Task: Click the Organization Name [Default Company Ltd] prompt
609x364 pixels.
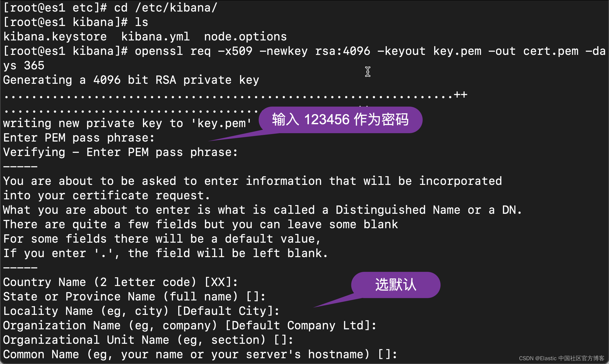Action: (190, 326)
